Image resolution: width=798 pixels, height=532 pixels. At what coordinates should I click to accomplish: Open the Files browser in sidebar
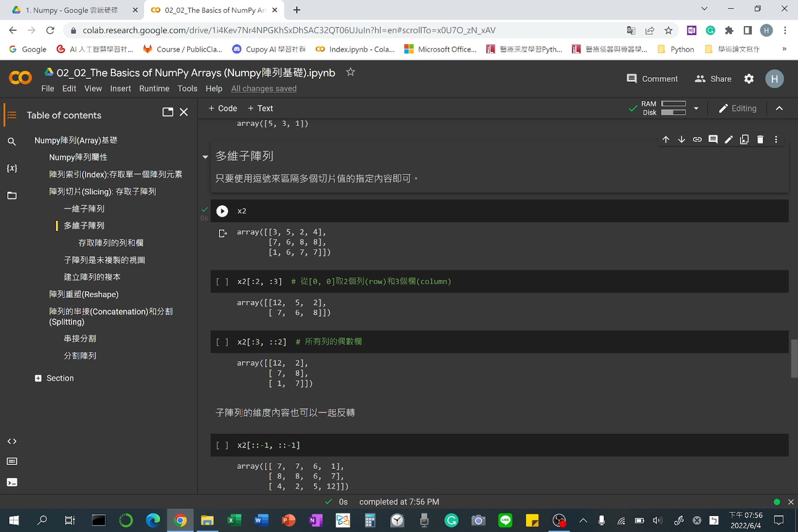click(12, 195)
